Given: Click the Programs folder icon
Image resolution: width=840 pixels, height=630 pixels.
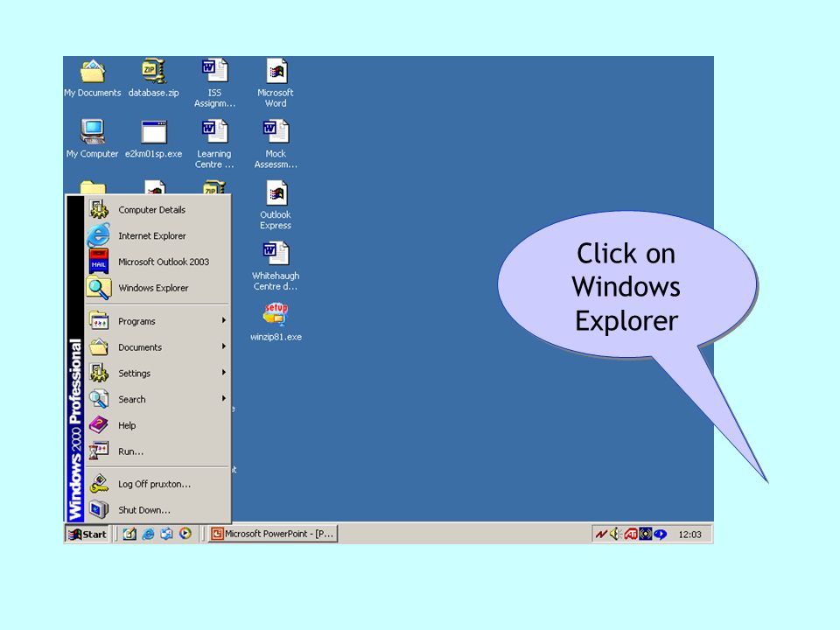Looking at the screenshot, I should (x=99, y=320).
